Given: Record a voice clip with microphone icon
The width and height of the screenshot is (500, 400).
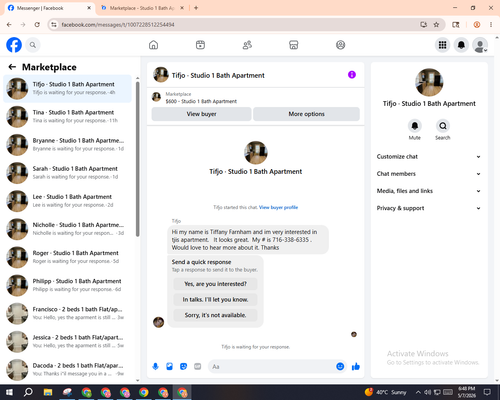Looking at the screenshot, I should [x=155, y=367].
